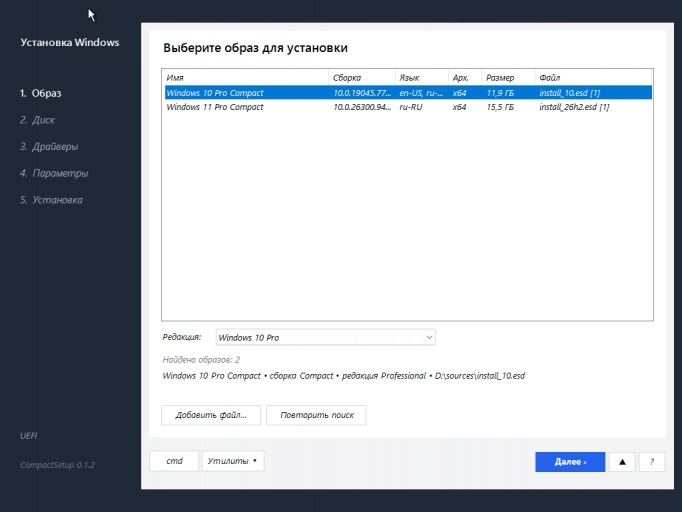
Task: Click the ru-RU language cell
Action: coord(411,107)
